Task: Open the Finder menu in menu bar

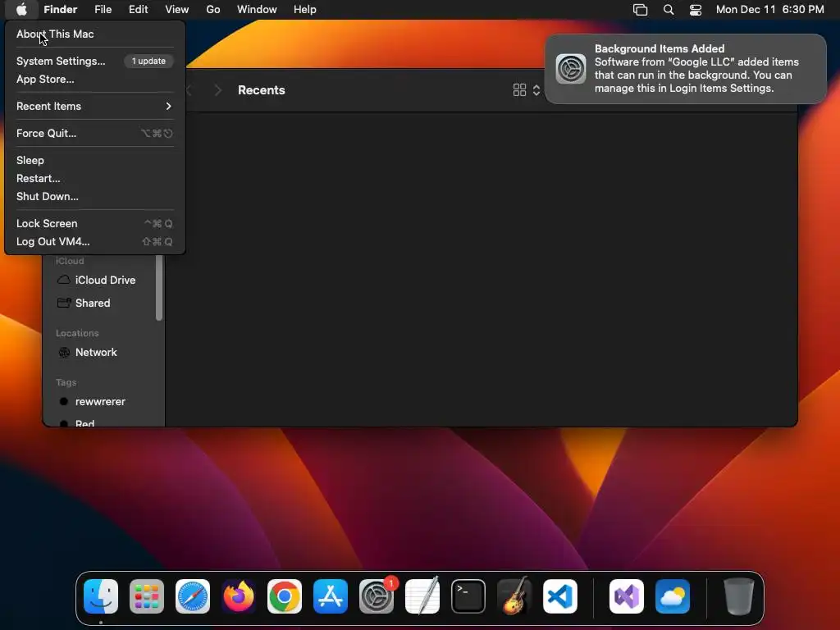Action: coord(61,10)
